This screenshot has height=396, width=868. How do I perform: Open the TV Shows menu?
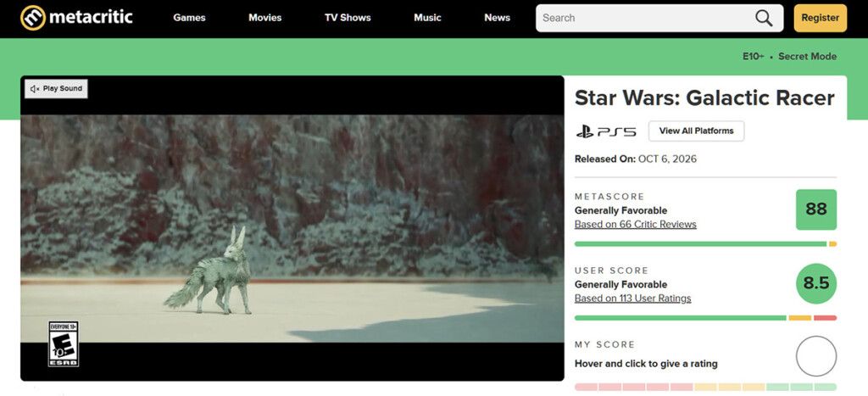pos(348,18)
